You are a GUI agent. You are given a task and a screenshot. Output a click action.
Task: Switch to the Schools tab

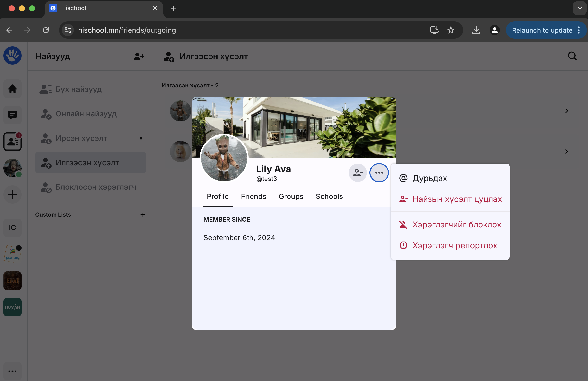pos(329,196)
